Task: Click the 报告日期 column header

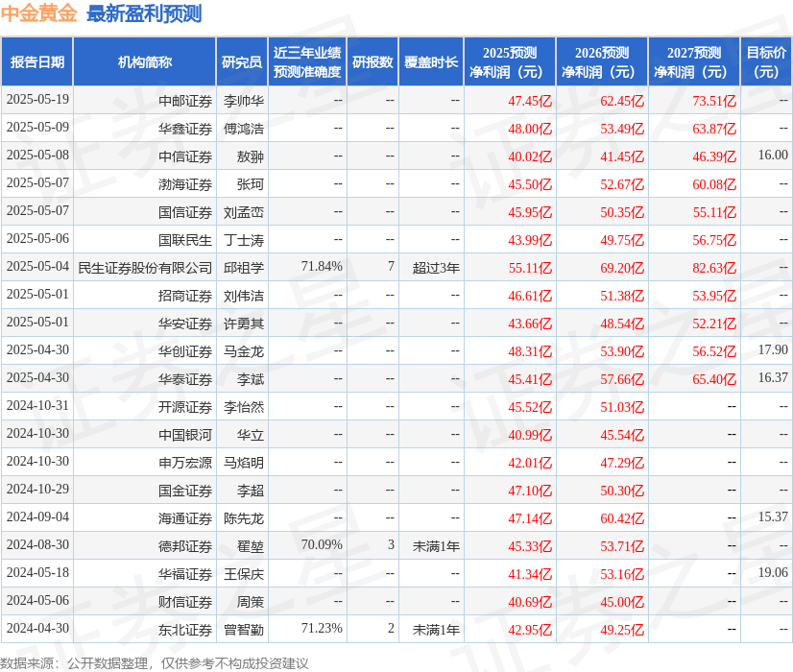Action: [x=36, y=60]
